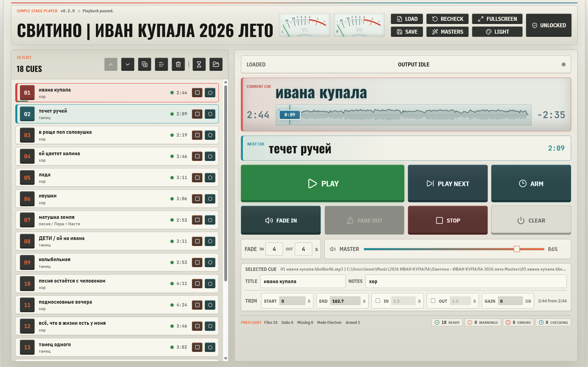588x367 pixels.
Task: Click square icon on cue 13 танец одного
Action: tap(197, 347)
